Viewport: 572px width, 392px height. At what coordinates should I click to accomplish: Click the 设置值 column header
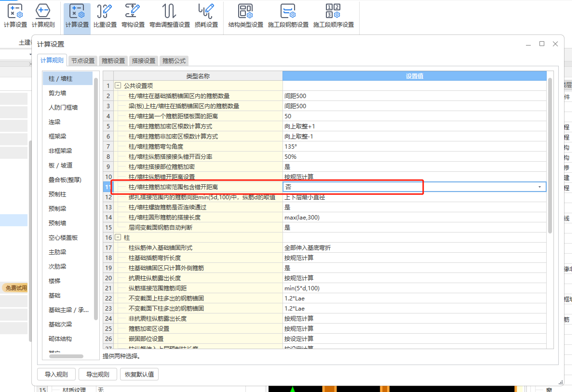coord(415,76)
